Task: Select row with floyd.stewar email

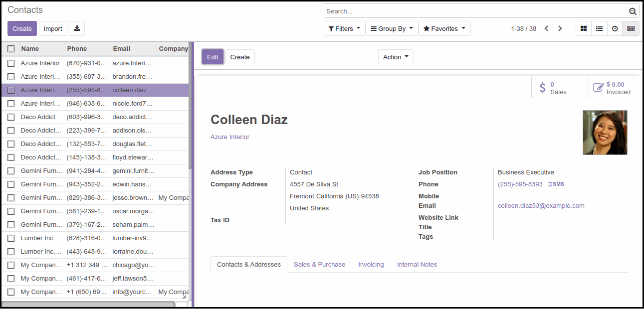Action: coord(95,157)
